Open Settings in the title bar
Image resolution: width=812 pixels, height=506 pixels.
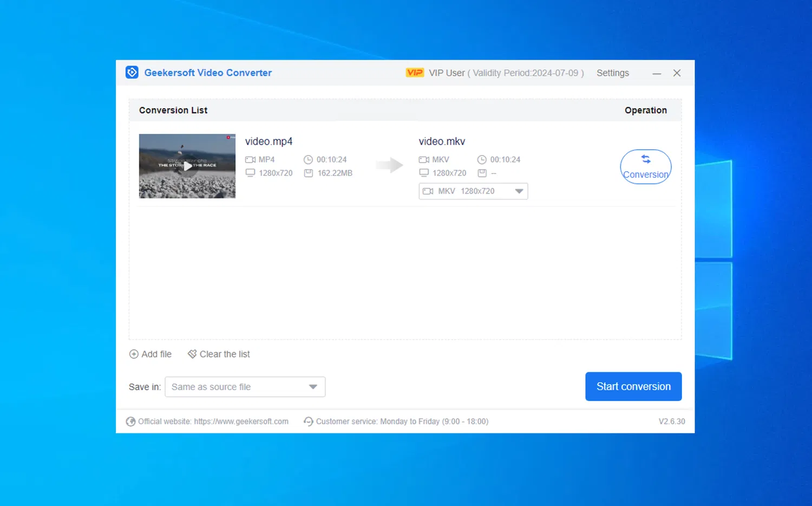tap(613, 73)
